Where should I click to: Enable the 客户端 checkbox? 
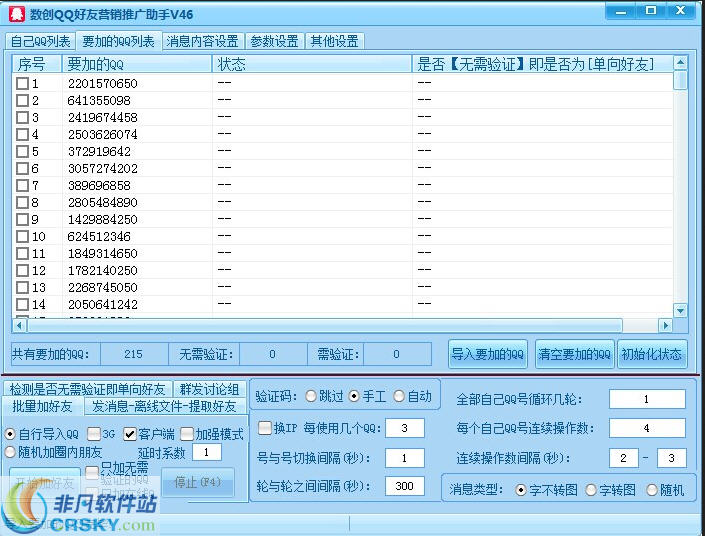point(129,434)
